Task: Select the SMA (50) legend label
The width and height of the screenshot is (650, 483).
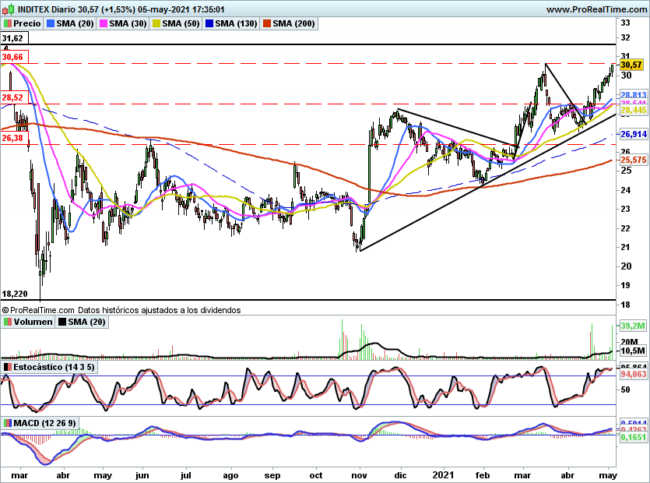Action: 181,24
